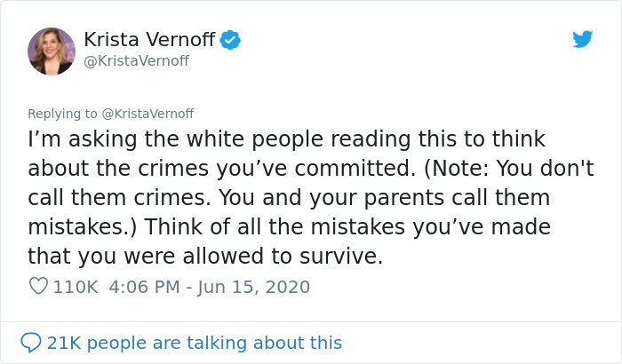Click the Twitter bird logo
The image size is (622, 364).
pos(582,39)
